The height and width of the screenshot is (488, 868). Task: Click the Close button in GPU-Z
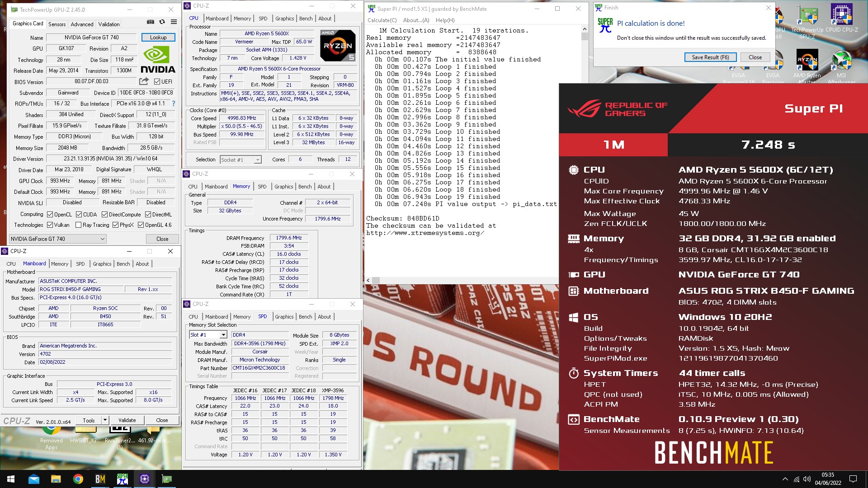point(162,239)
